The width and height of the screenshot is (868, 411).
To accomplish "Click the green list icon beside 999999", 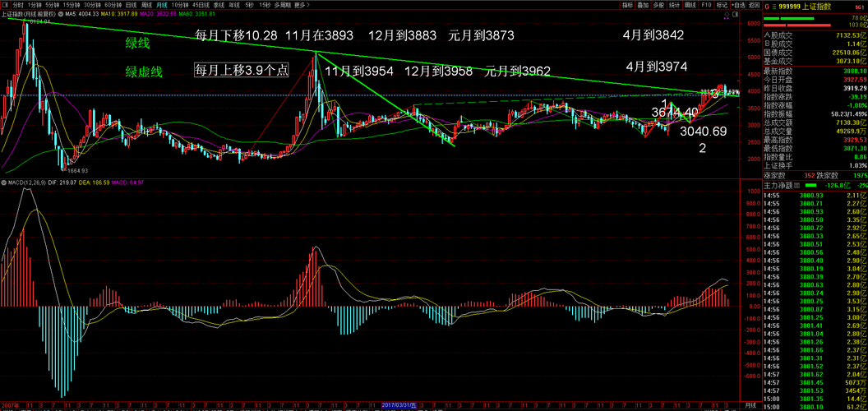I will (774, 7).
